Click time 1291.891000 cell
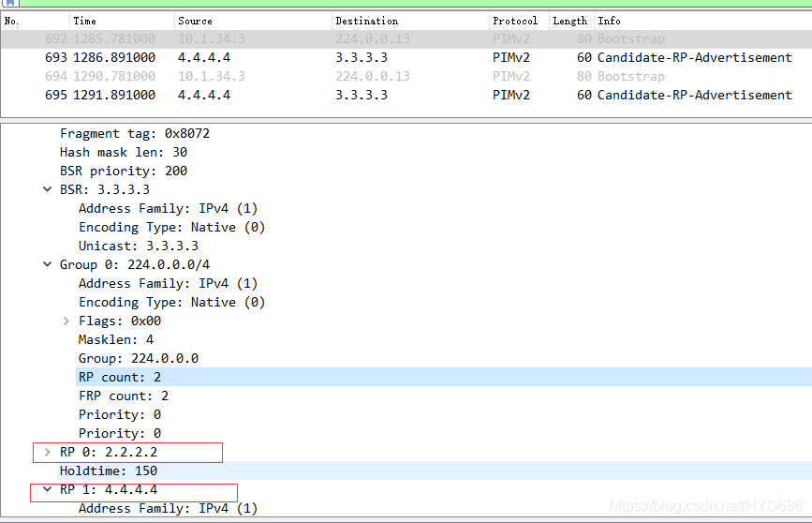The image size is (812, 523). (x=114, y=95)
